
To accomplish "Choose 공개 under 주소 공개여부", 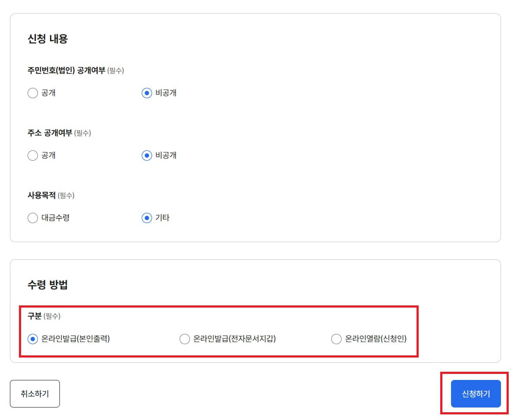I will point(33,156).
